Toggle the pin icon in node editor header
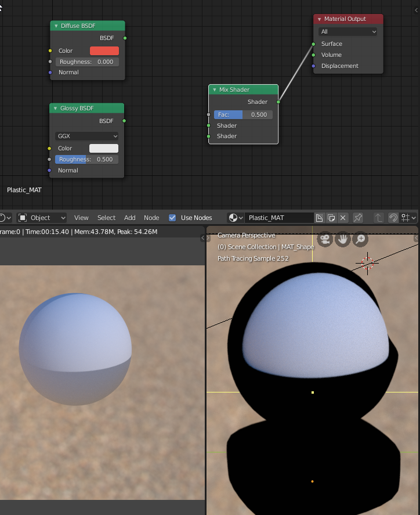 click(x=358, y=218)
